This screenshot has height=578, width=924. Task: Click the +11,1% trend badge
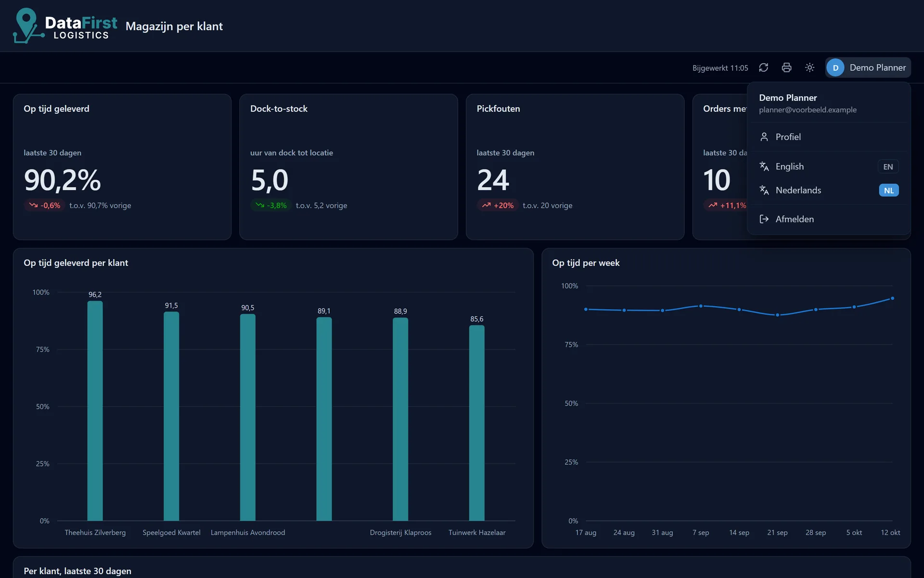[x=726, y=205]
